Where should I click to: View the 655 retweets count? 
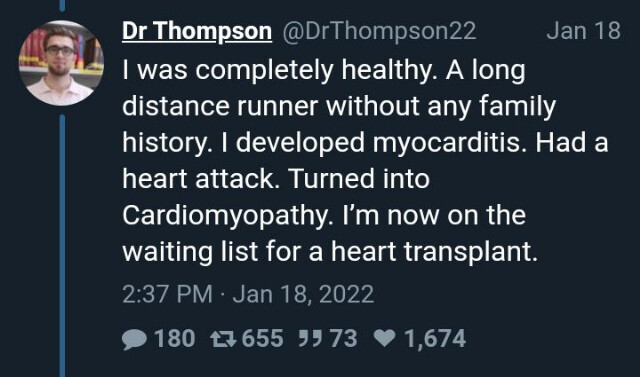(x=262, y=339)
